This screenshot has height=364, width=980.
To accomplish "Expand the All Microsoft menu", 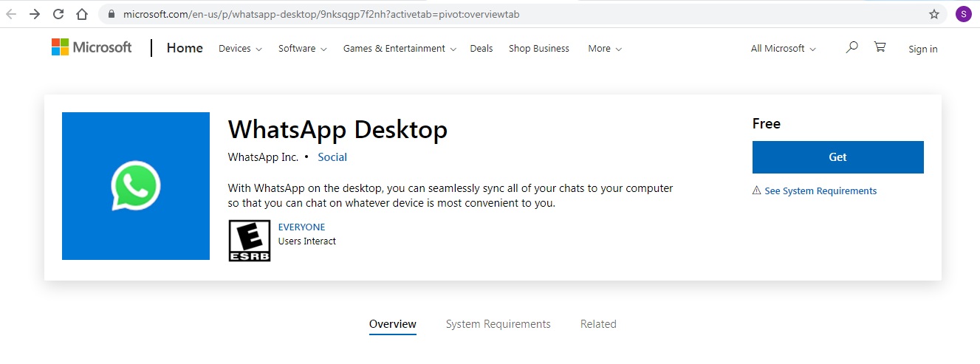I will click(784, 49).
